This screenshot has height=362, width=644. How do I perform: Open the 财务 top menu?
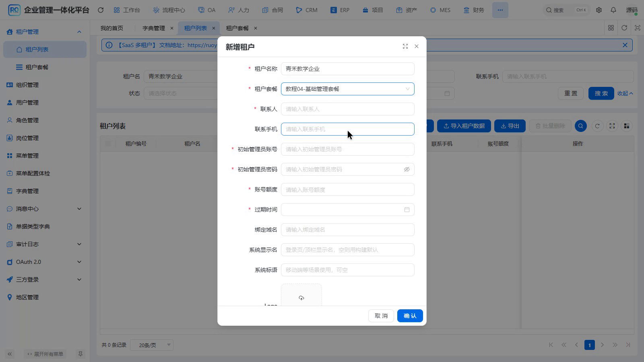tap(474, 10)
